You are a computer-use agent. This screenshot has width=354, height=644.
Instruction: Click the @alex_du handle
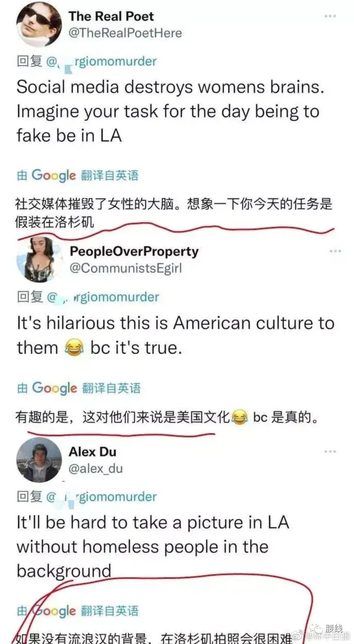(x=96, y=468)
